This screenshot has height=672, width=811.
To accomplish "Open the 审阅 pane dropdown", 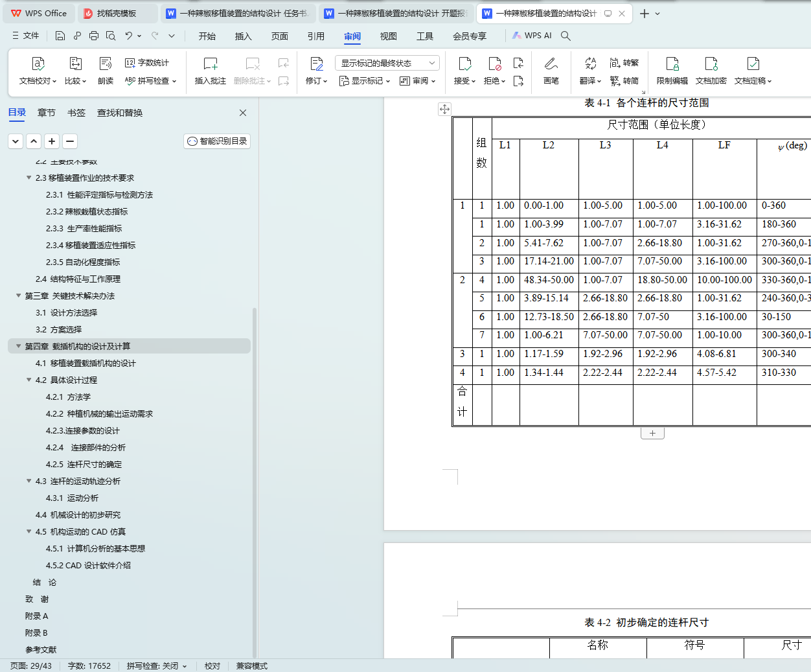I will tap(418, 81).
